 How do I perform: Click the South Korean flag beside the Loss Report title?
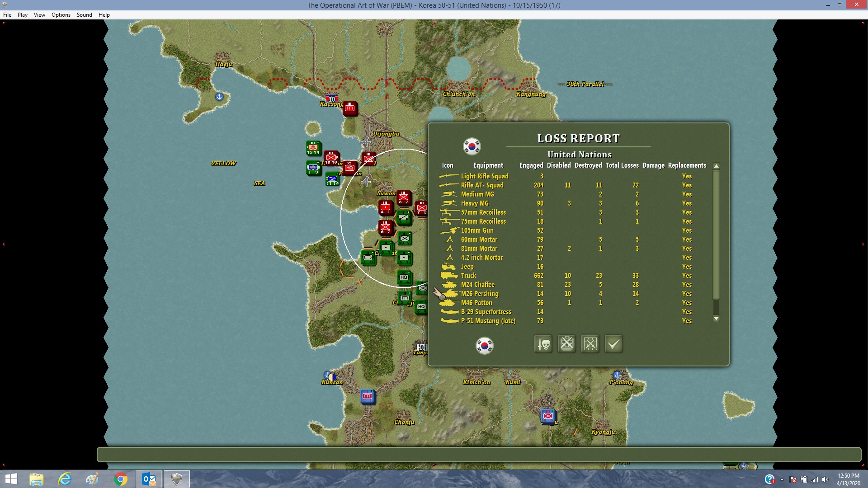(x=472, y=146)
